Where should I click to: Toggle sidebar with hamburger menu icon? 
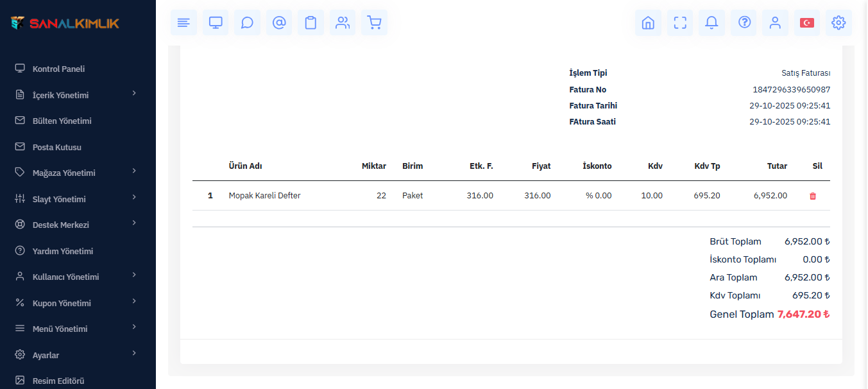point(183,23)
